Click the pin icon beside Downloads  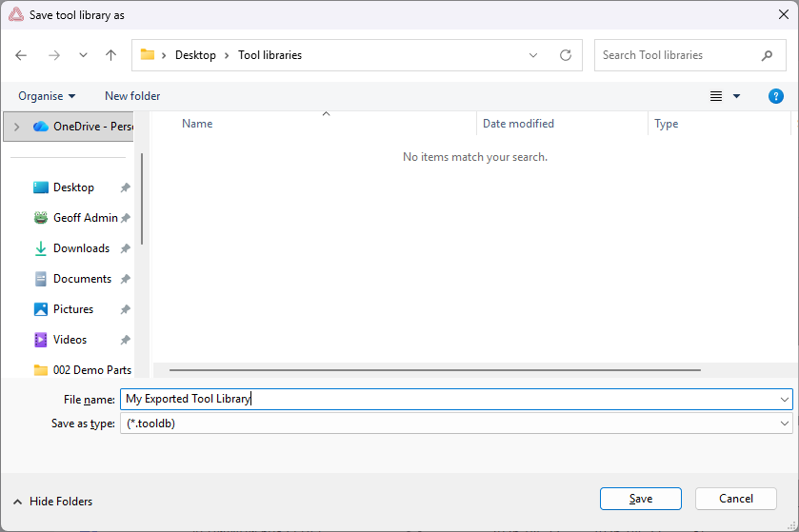126,249
